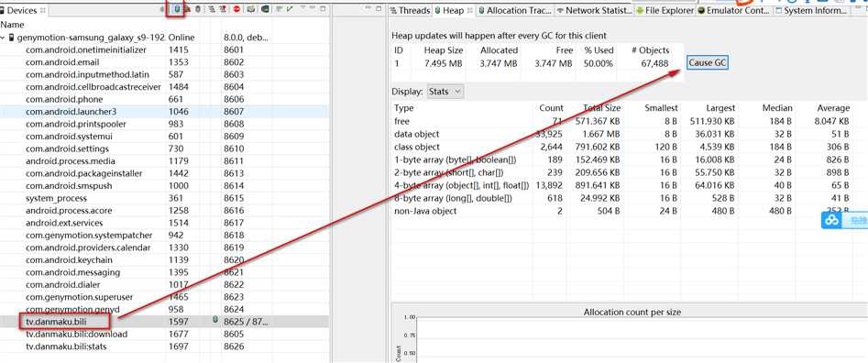Screen dimensions: 868x363
Task: Select process com.android.onetimeinitializer
Action: (164, 49)
